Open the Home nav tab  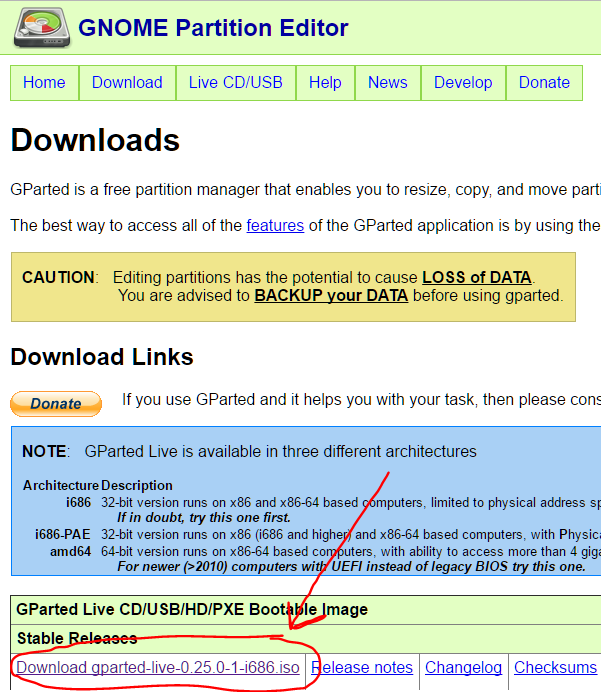(44, 83)
